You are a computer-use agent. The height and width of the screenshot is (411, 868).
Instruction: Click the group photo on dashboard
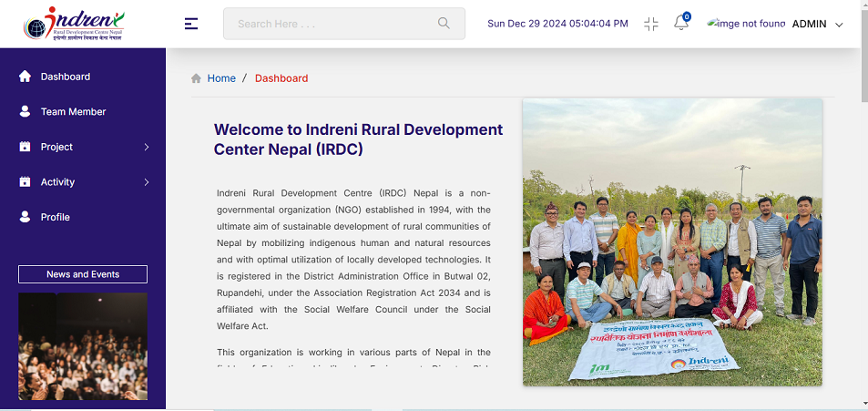(x=672, y=242)
